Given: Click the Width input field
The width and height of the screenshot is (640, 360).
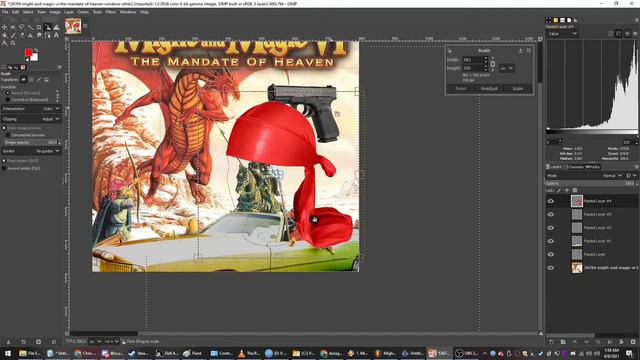Looking at the screenshot, I should point(473,60).
